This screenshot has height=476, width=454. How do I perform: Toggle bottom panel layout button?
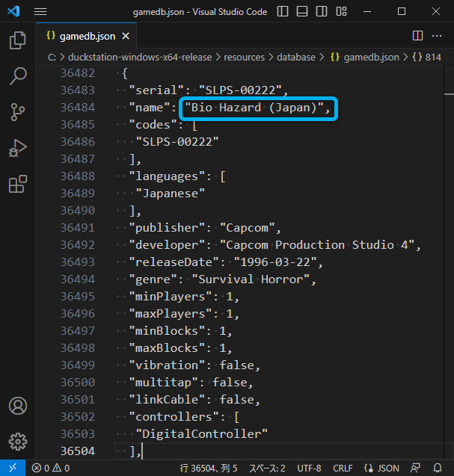302,11
